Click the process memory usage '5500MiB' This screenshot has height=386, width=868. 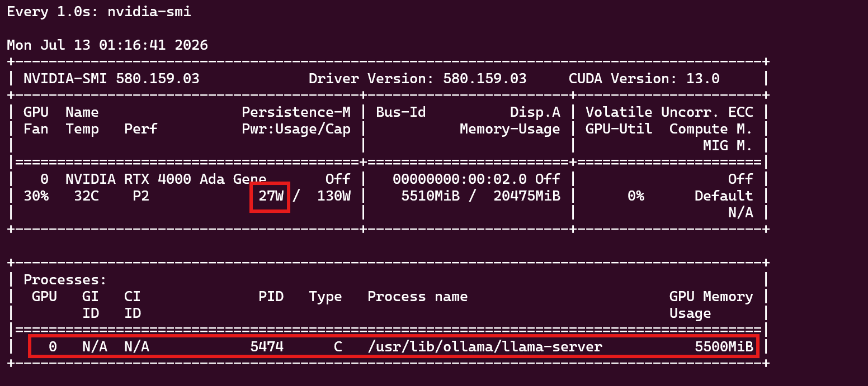(724, 347)
